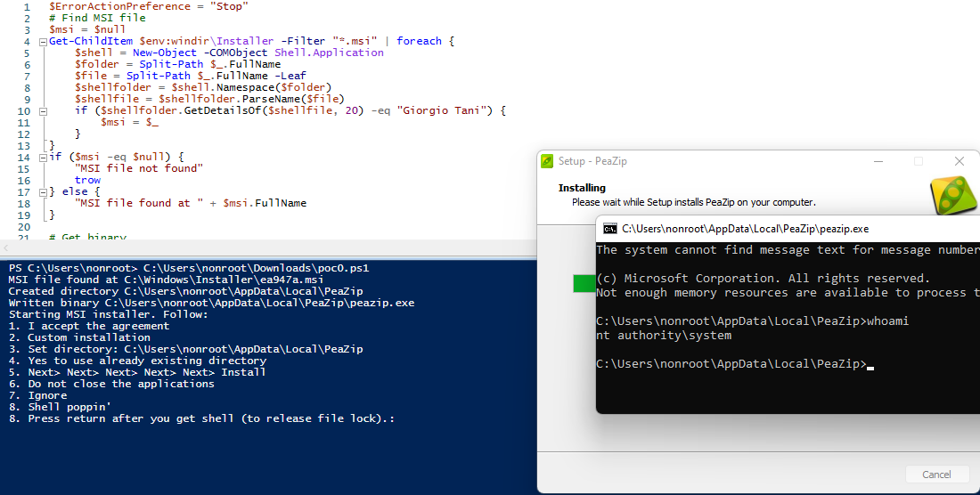Image resolution: width=980 pixels, height=495 pixels.
Task: Click the "6. Do not close the applications" line
Action: click(x=111, y=384)
